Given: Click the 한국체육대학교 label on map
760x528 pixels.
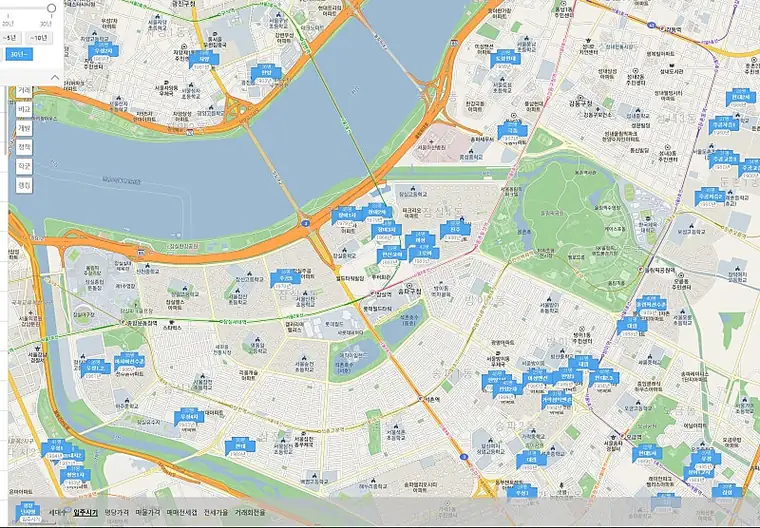Looking at the screenshot, I should coord(648,227).
